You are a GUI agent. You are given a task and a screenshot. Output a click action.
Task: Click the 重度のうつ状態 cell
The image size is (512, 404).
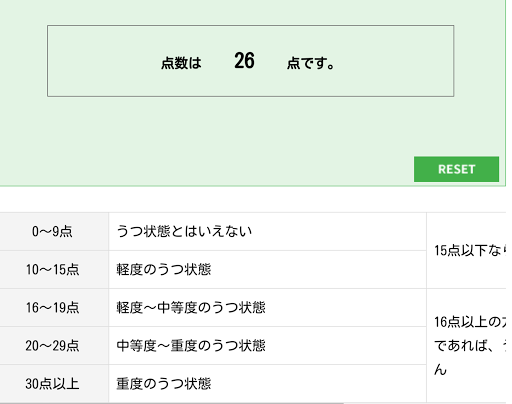[x=267, y=383]
